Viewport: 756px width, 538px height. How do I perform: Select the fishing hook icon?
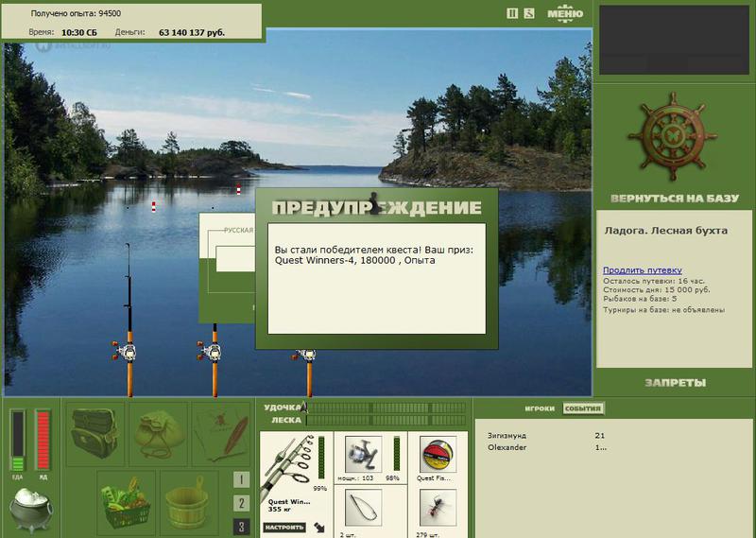coord(363,508)
